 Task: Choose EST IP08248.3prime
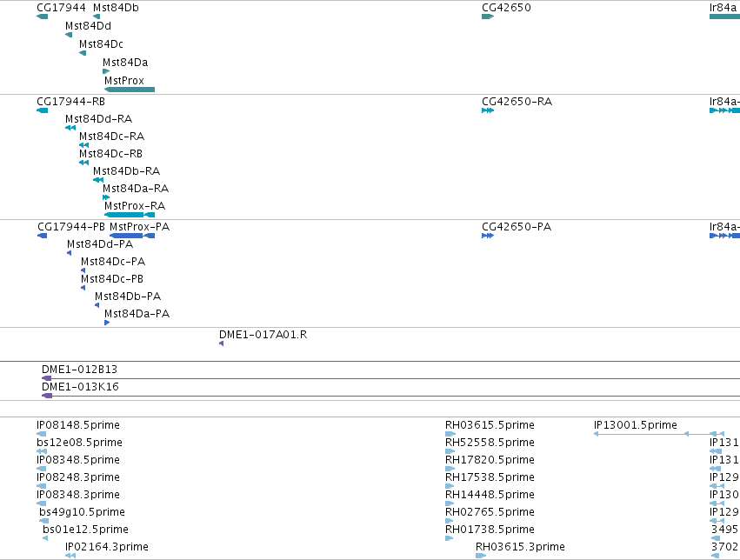[78, 478]
